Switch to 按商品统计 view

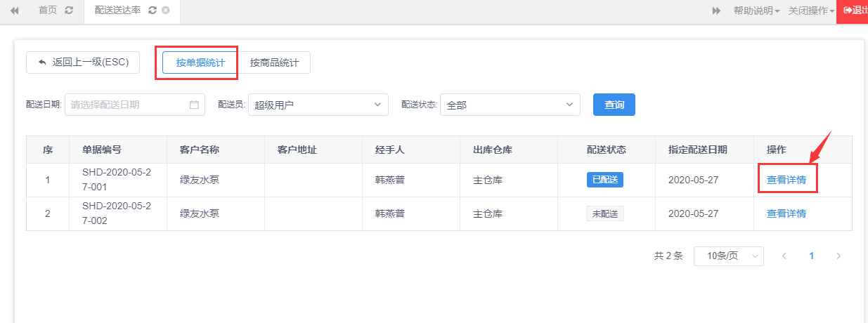[274, 62]
